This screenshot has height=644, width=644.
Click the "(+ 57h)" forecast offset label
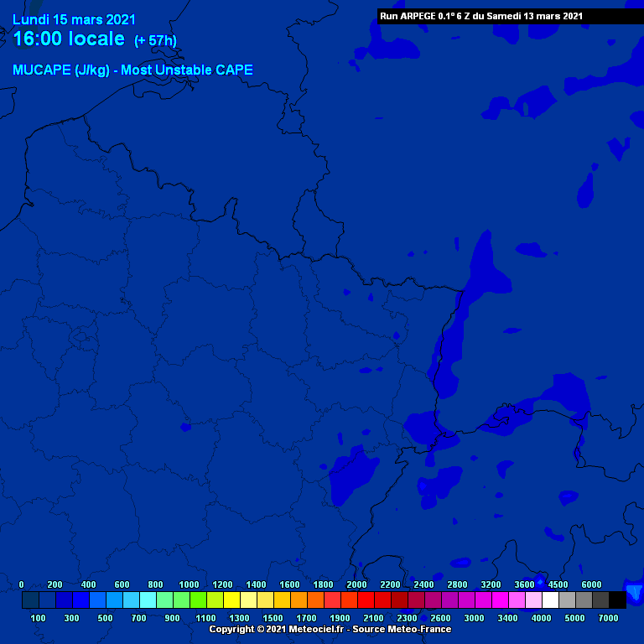tap(155, 40)
